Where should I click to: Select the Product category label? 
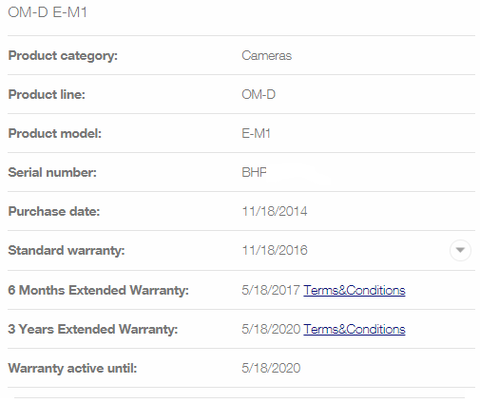[x=63, y=56]
